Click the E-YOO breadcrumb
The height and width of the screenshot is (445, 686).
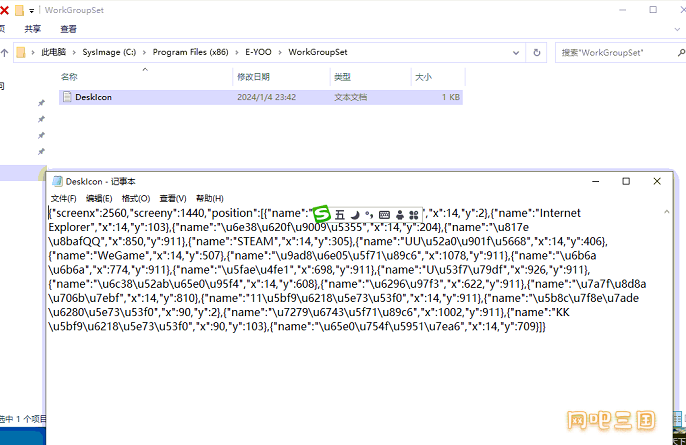pyautogui.click(x=258, y=52)
